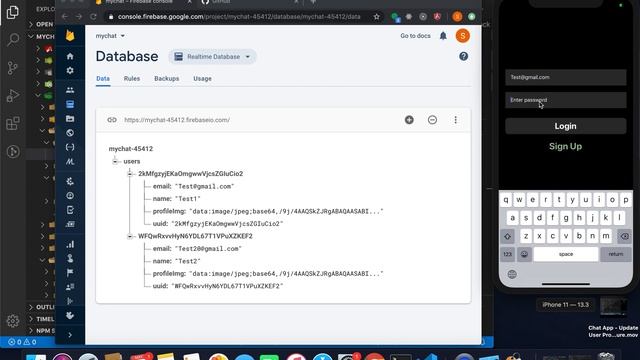Image resolution: width=640 pixels, height=360 pixels.
Task: Reload the page in Chrome
Action: pos(93,17)
